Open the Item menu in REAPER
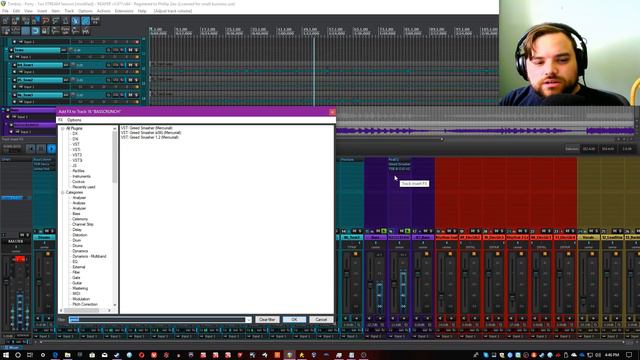 (56, 11)
